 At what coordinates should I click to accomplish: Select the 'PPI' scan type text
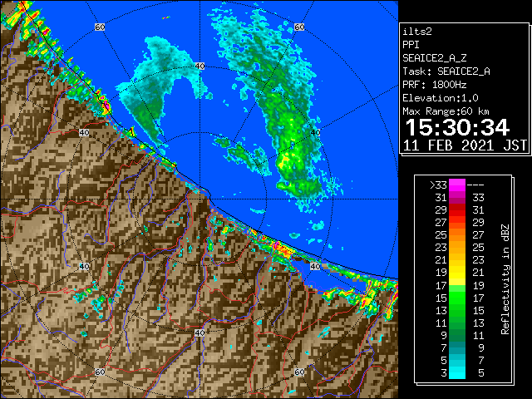pyautogui.click(x=411, y=45)
